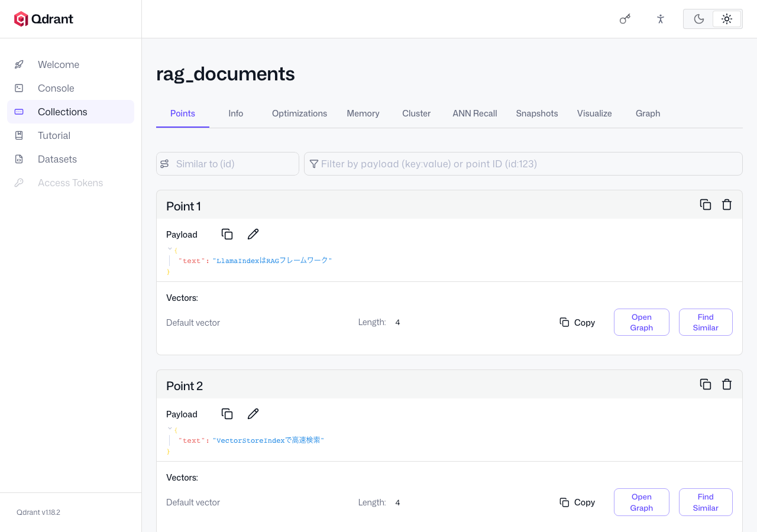Open Access Tokens in sidebar

click(x=71, y=183)
